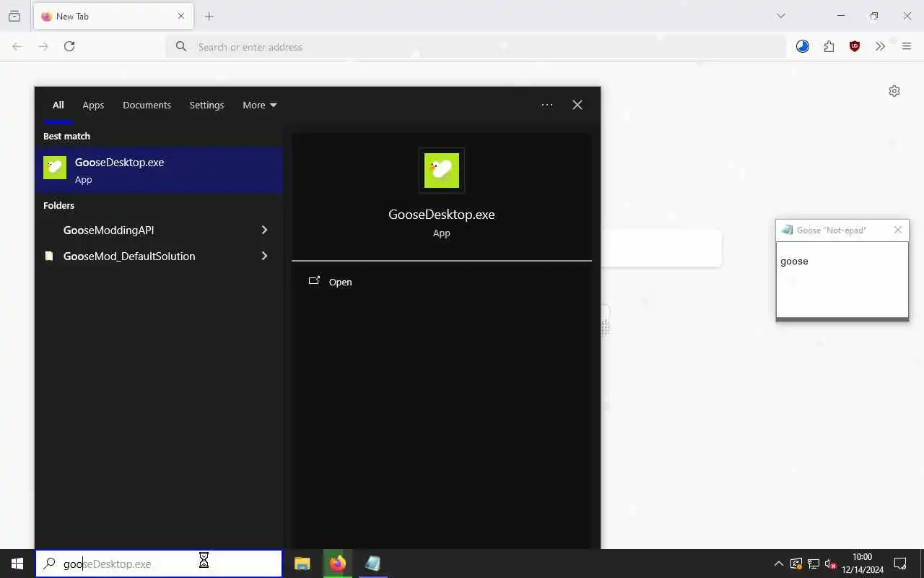
Task: Show more toolbar tools chevron
Action: click(880, 46)
